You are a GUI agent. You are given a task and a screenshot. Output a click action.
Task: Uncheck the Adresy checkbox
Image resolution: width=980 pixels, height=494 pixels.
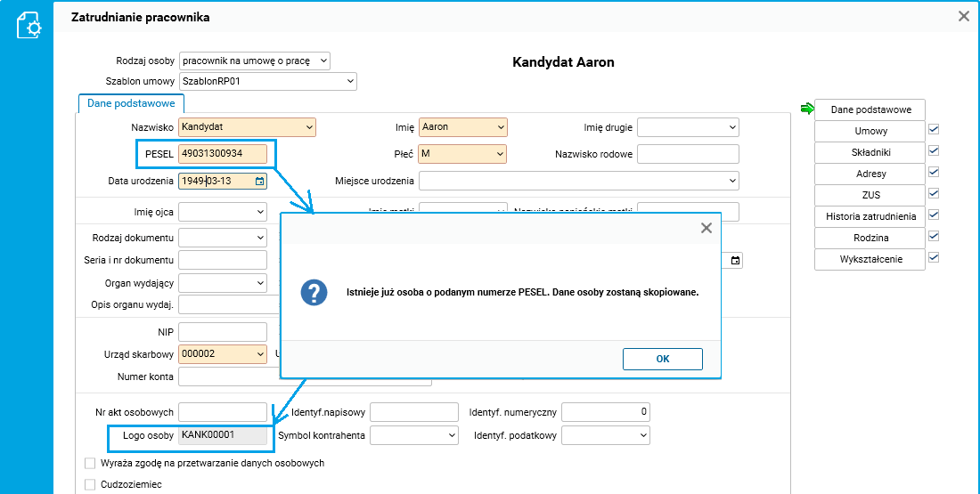click(x=934, y=173)
